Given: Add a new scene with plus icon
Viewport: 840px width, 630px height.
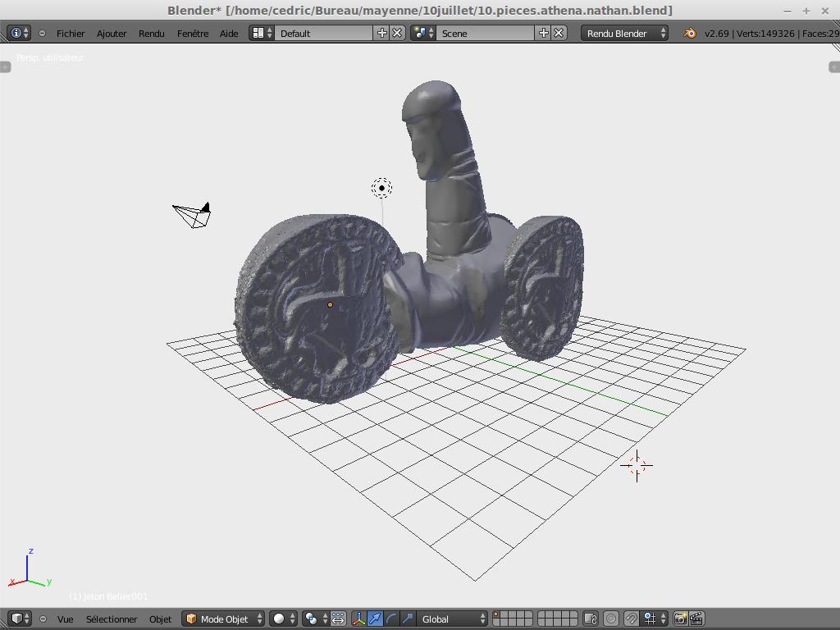Looking at the screenshot, I should (x=543, y=33).
